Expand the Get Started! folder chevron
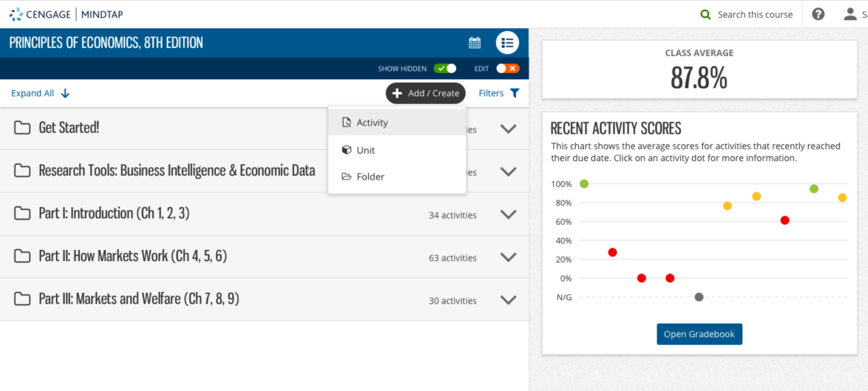The height and width of the screenshot is (391, 868). tap(508, 129)
